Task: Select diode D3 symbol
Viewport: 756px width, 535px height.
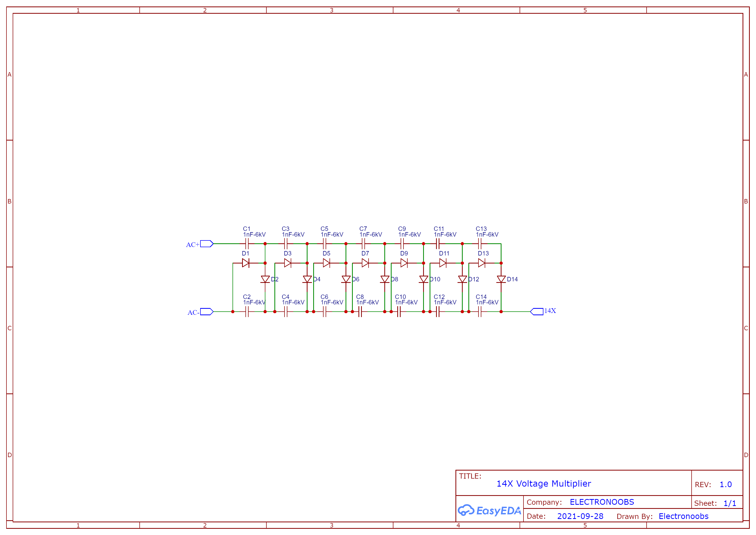Action: [287, 263]
